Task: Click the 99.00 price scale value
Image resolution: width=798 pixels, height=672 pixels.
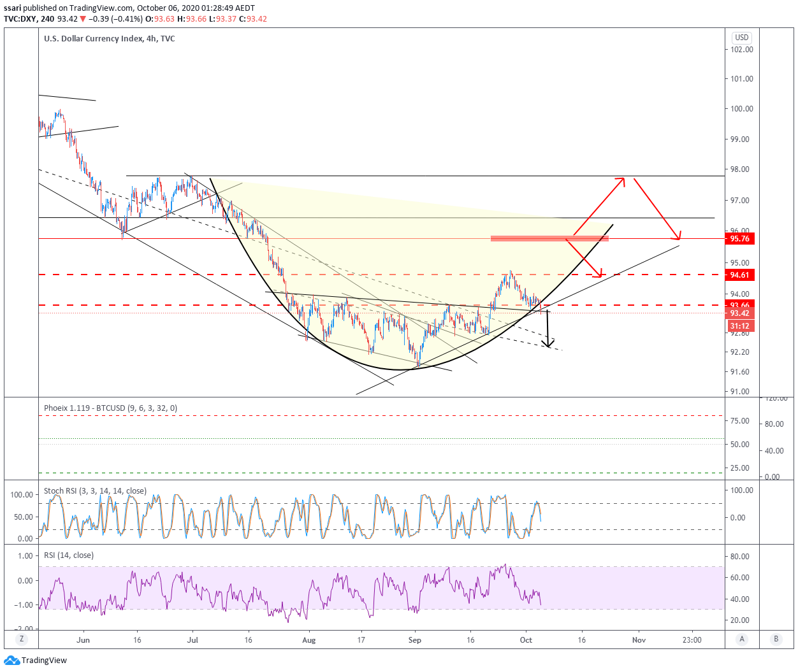Action: tap(740, 139)
